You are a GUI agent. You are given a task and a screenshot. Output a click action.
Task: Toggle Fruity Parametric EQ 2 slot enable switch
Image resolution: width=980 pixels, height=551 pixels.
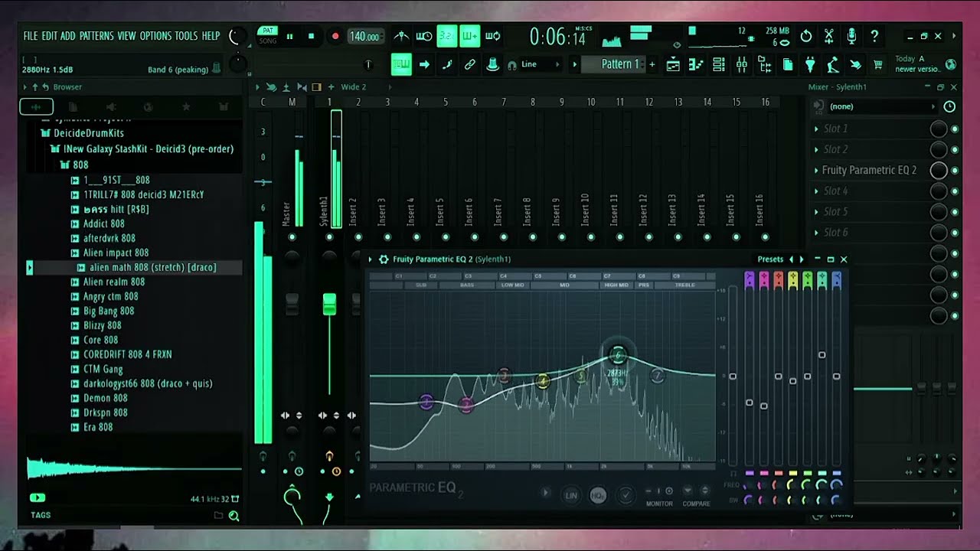click(x=955, y=171)
